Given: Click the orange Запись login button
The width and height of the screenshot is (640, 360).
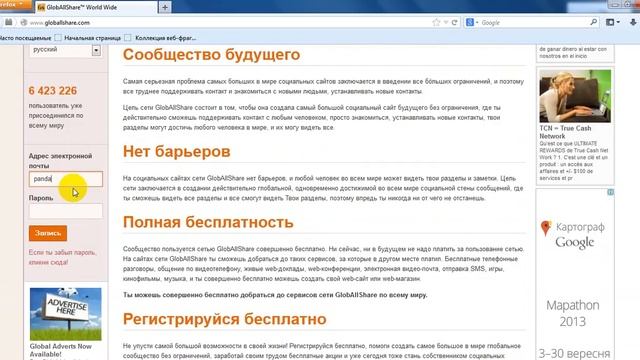Looking at the screenshot, I should pos(48,233).
